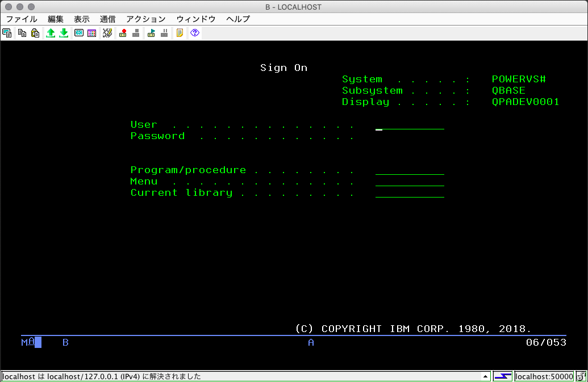Expand the status message history arrow
The width and height of the screenshot is (588, 382).
coord(485,376)
